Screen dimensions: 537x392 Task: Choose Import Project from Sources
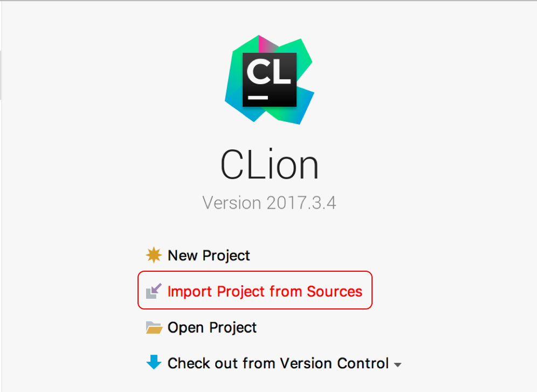(265, 291)
